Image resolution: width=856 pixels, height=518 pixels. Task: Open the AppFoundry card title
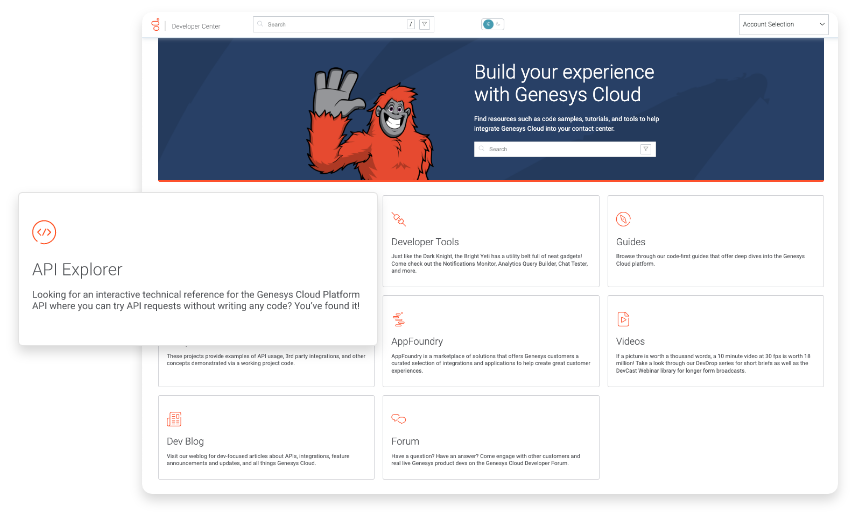(417, 342)
